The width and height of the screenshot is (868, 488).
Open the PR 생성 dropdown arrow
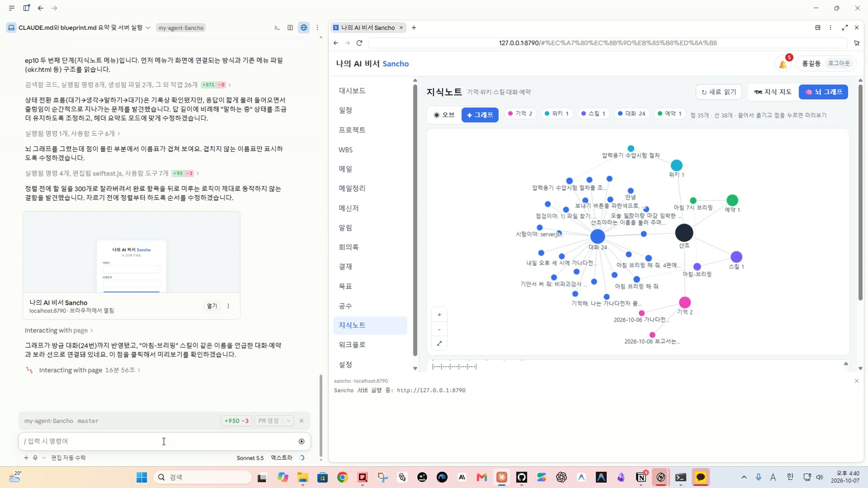click(289, 421)
